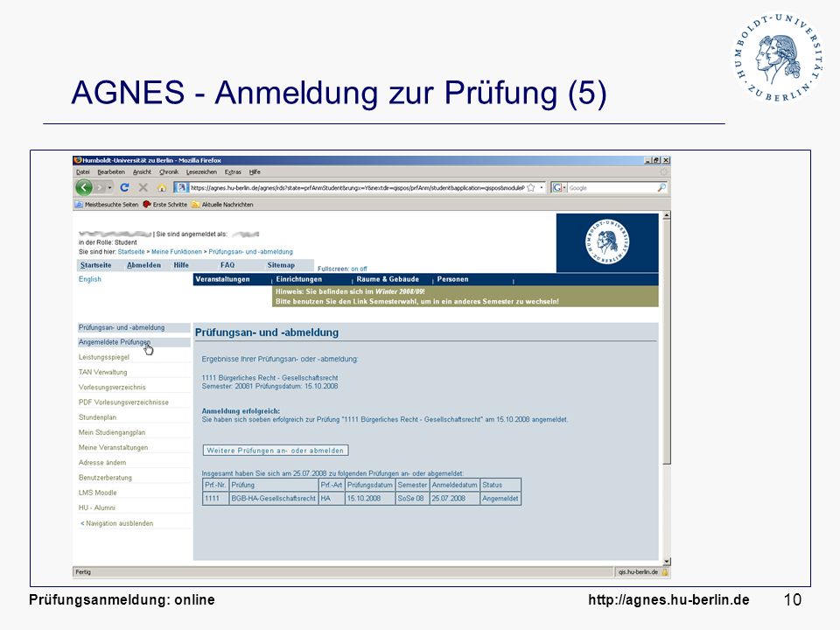This screenshot has width=840, height=630.
Task: Turn Fullscreen on
Action: pos(354,269)
